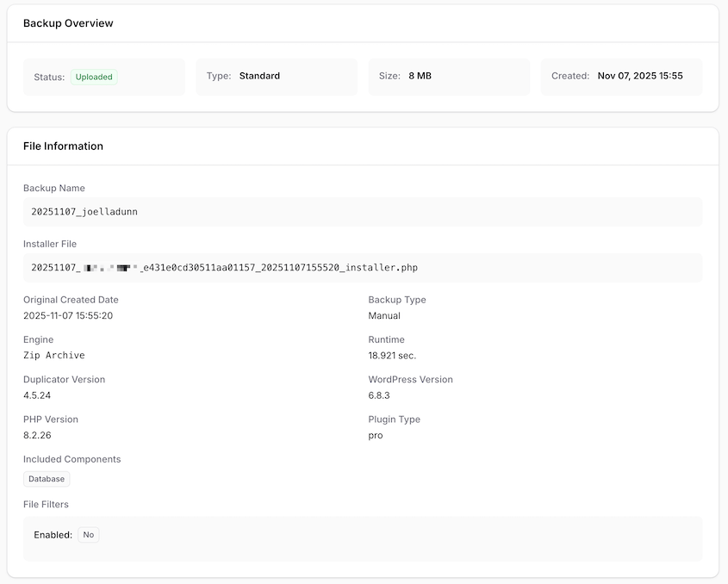
Task: Select the Manual backup type text
Action: [384, 315]
